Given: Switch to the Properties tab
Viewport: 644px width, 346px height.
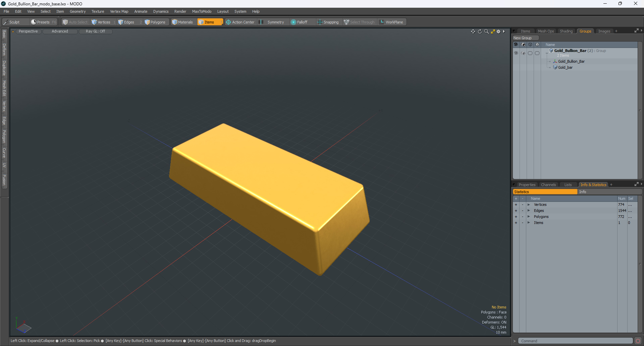Looking at the screenshot, I should [x=527, y=185].
